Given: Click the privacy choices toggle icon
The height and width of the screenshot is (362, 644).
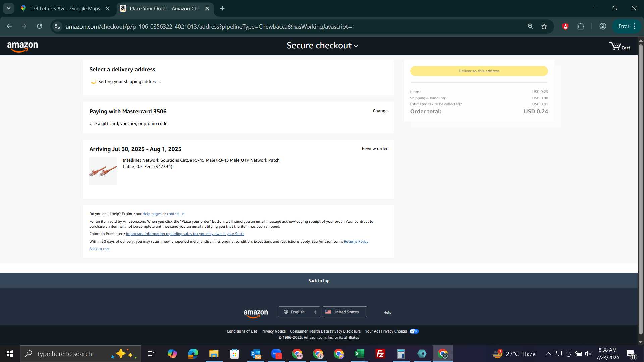Looking at the screenshot, I should tap(414, 331).
